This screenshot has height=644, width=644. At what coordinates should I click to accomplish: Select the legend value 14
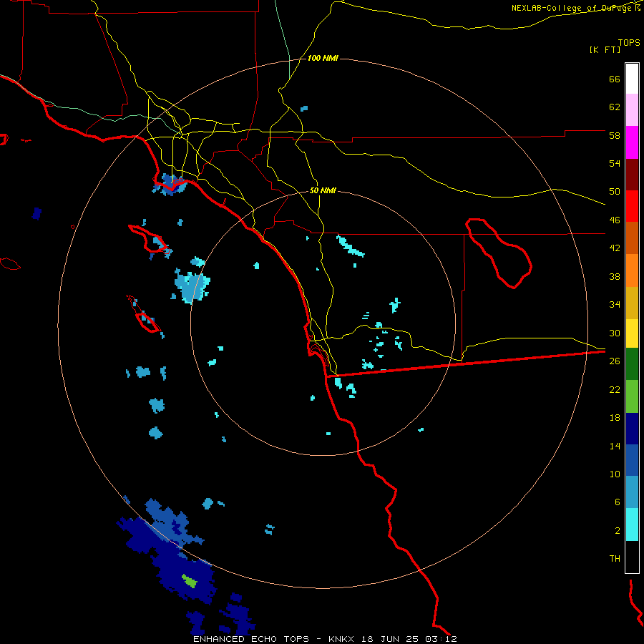615,446
